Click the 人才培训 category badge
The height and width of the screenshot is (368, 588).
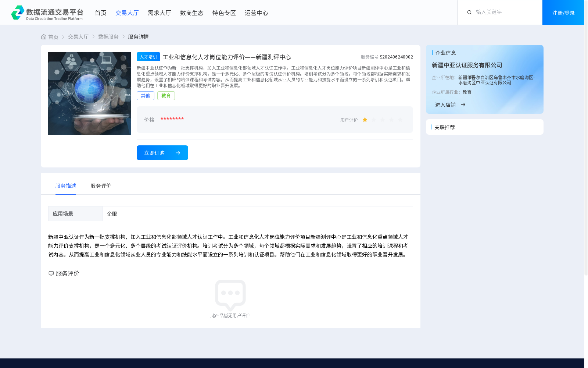148,57
